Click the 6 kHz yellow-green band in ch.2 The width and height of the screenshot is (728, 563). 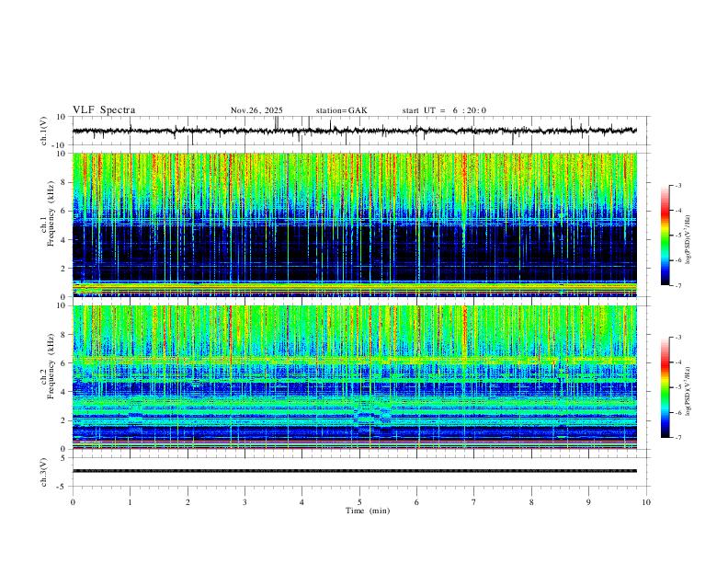point(354,360)
